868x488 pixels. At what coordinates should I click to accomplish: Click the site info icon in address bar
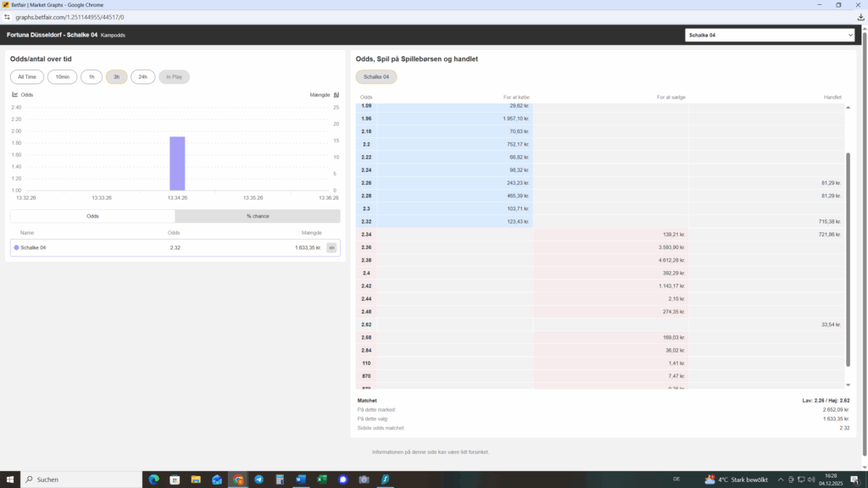pos(7,17)
